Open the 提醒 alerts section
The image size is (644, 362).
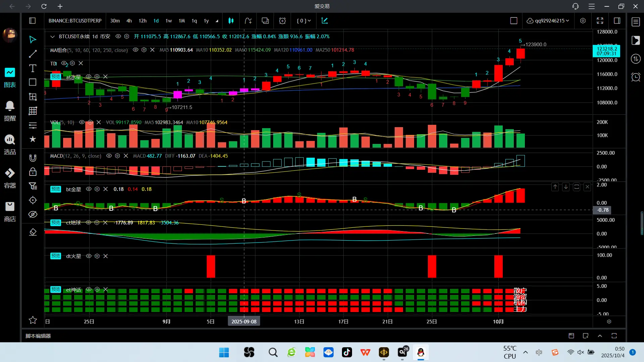(10, 111)
